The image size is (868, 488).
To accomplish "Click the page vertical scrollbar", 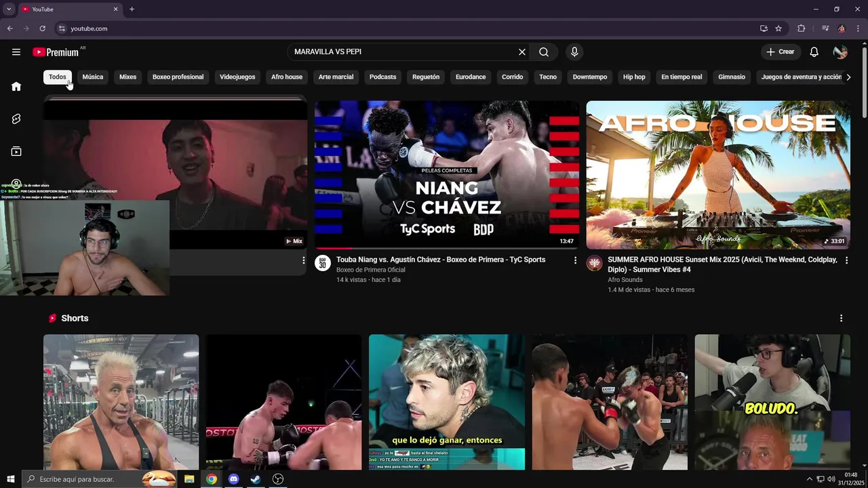I will pos(864,81).
